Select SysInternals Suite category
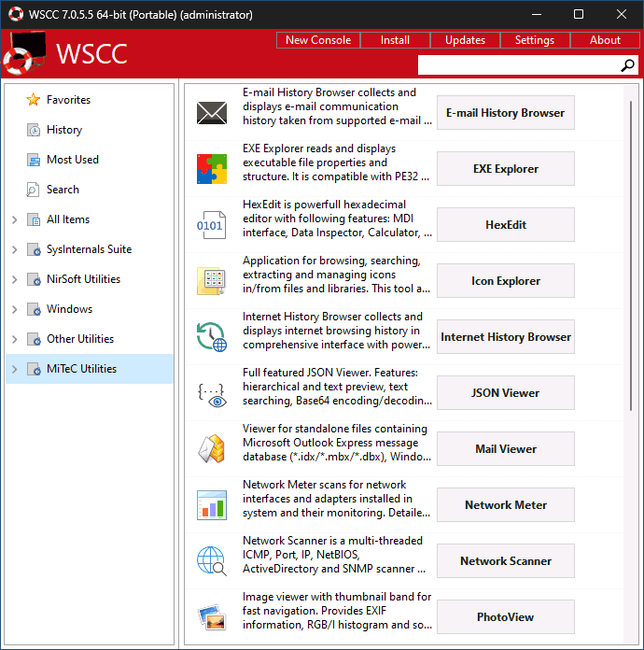Viewport: 644px width, 650px height. (89, 249)
